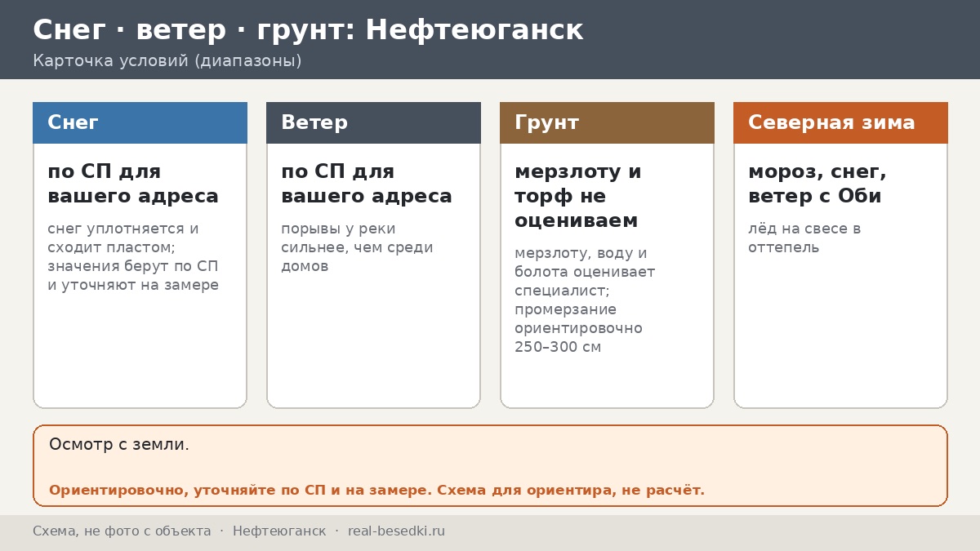Click 'по СП для вашего адреса' in Ветер card
The image size is (980, 551).
click(x=367, y=184)
